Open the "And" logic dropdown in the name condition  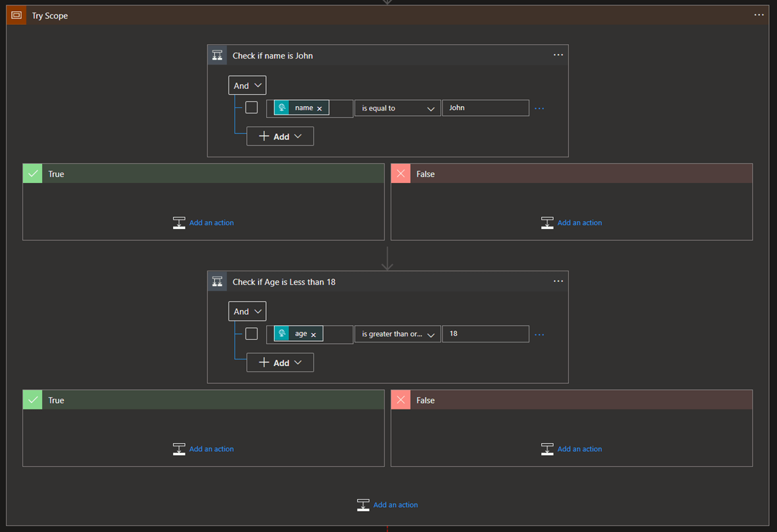(247, 85)
